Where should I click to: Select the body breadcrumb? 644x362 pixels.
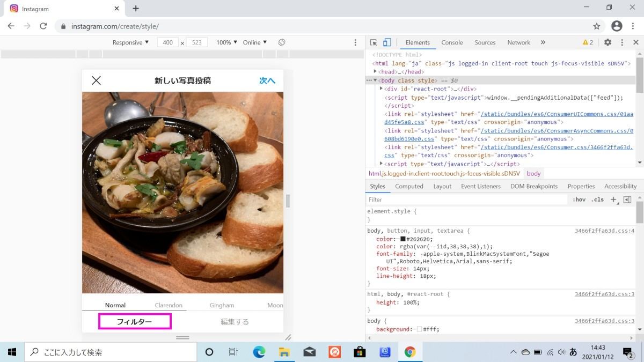pos(533,174)
